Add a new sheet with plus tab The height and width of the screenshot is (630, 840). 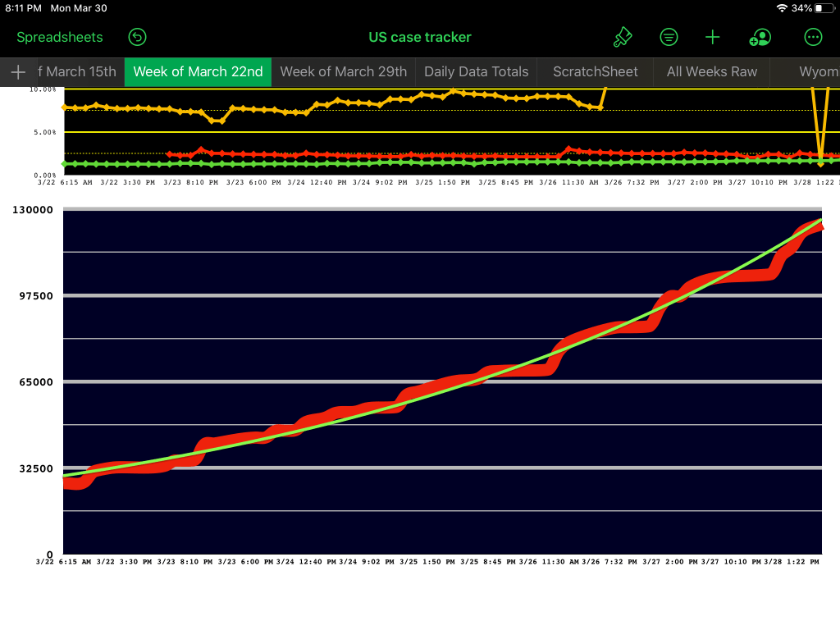pos(18,72)
